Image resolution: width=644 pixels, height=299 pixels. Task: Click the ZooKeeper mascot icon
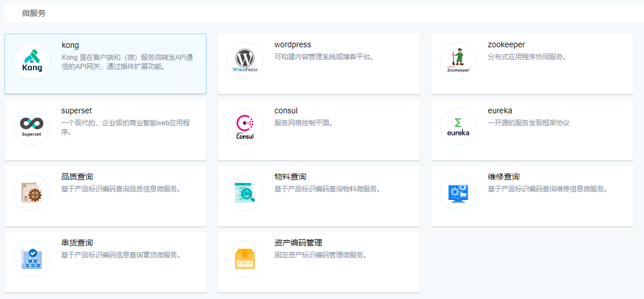point(458,61)
